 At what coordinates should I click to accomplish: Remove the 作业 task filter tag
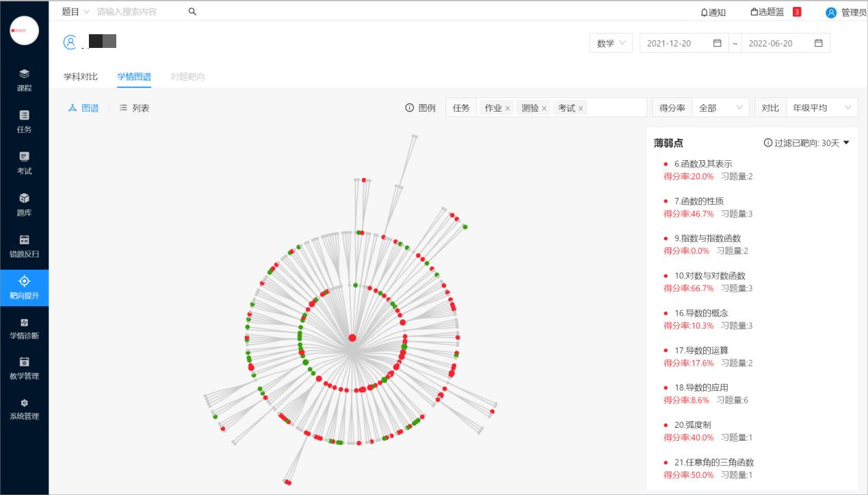(508, 108)
